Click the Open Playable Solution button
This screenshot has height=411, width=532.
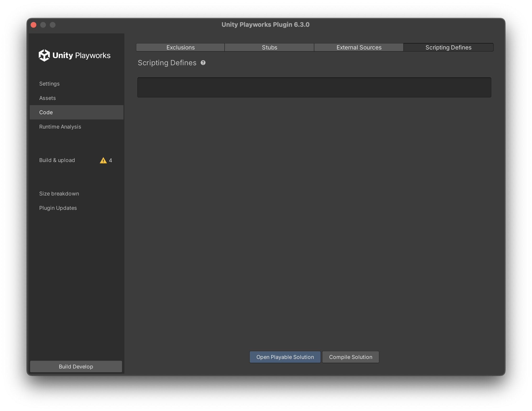[285, 357]
